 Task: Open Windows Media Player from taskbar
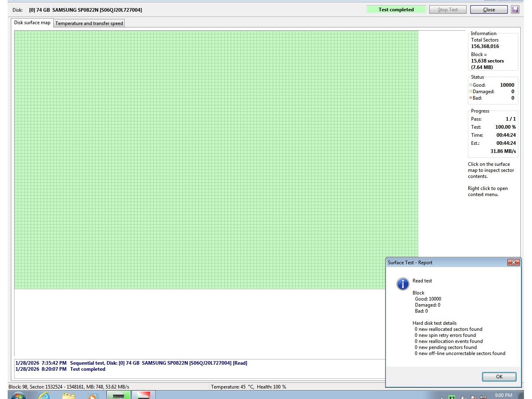[x=93, y=396]
